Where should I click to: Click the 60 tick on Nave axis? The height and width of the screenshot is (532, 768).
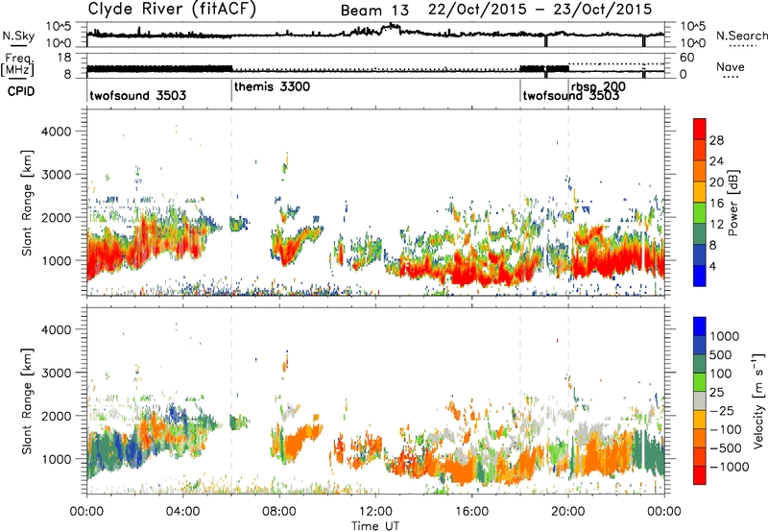click(x=687, y=58)
